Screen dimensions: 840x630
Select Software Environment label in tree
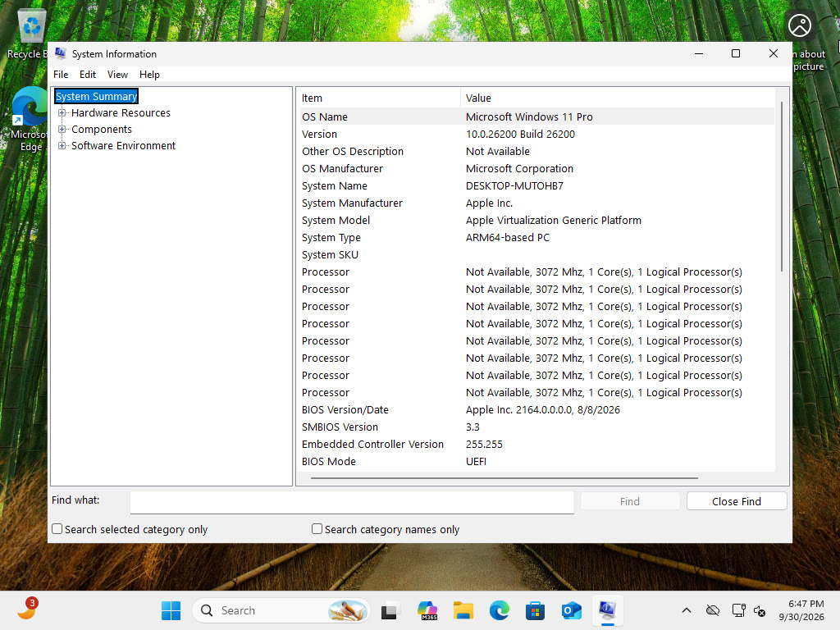[x=123, y=146]
